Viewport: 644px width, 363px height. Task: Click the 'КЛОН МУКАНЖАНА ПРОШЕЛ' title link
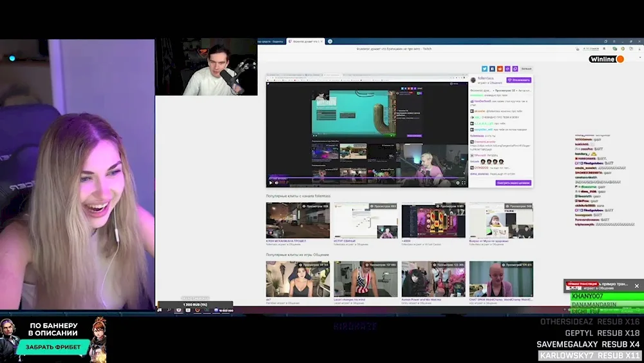pyautogui.click(x=286, y=241)
